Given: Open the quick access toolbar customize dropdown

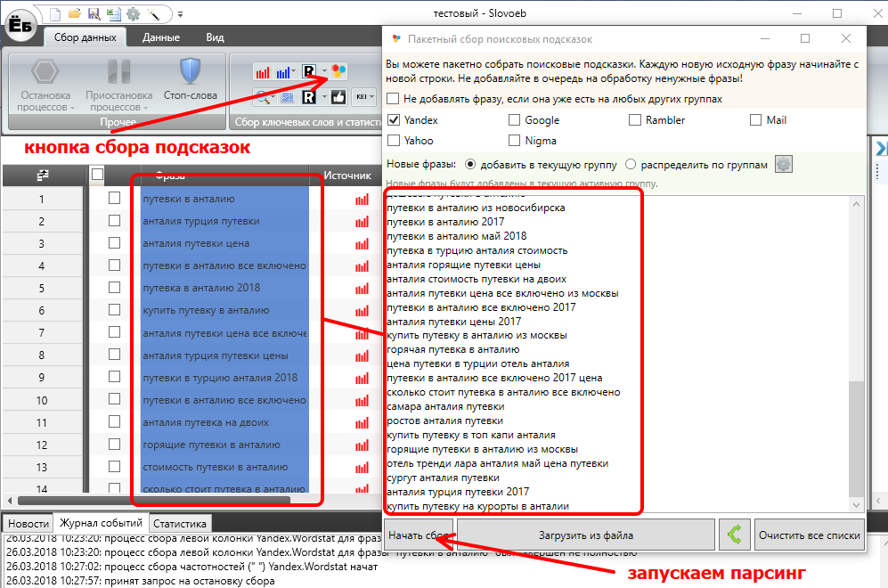Looking at the screenshot, I should pos(180,13).
